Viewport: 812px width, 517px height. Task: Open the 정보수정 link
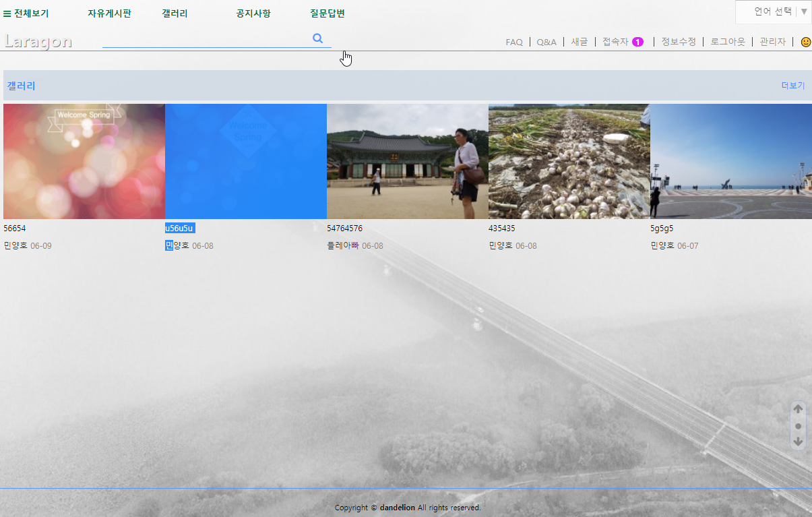point(679,42)
